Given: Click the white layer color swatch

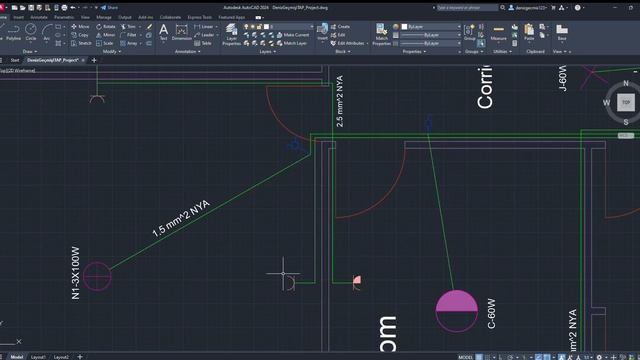Looking at the screenshot, I should click(x=266, y=27).
